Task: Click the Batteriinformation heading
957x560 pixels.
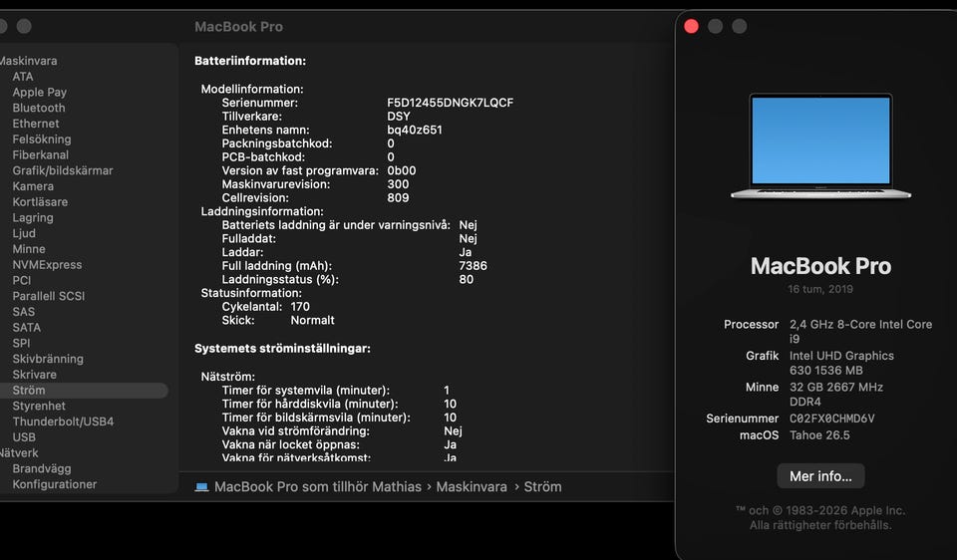Action: (x=250, y=61)
